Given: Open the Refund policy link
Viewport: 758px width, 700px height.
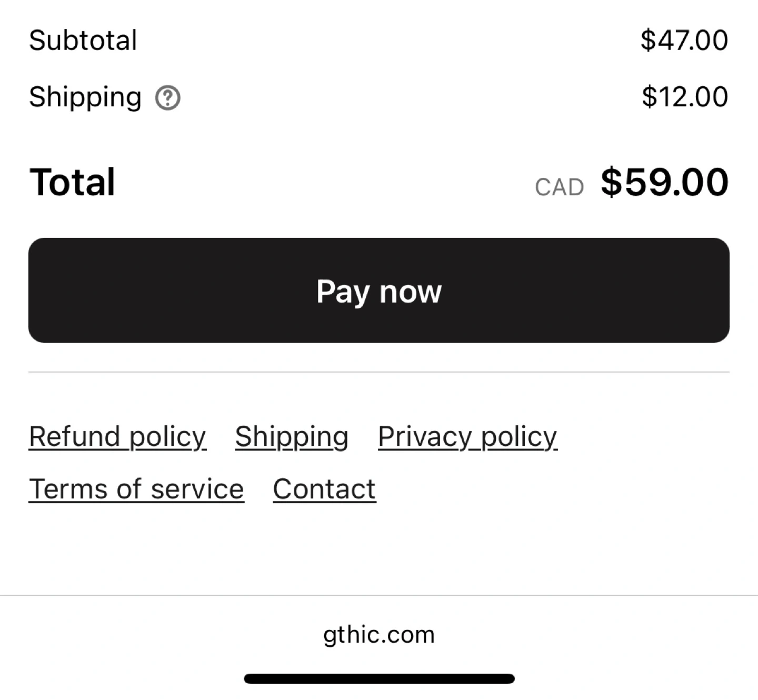Looking at the screenshot, I should coord(117,437).
